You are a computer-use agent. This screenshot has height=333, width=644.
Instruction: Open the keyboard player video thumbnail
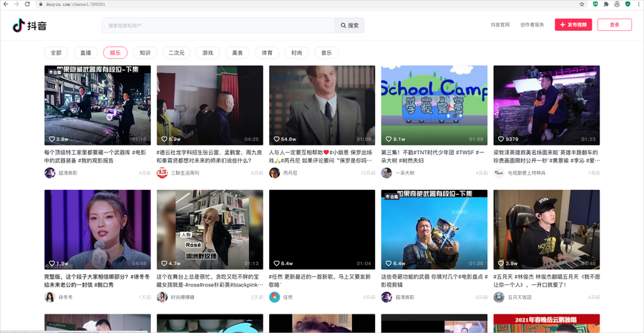coord(547,229)
